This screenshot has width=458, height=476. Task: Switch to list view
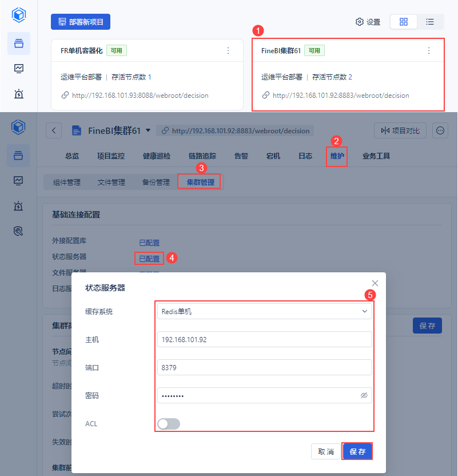coord(430,22)
